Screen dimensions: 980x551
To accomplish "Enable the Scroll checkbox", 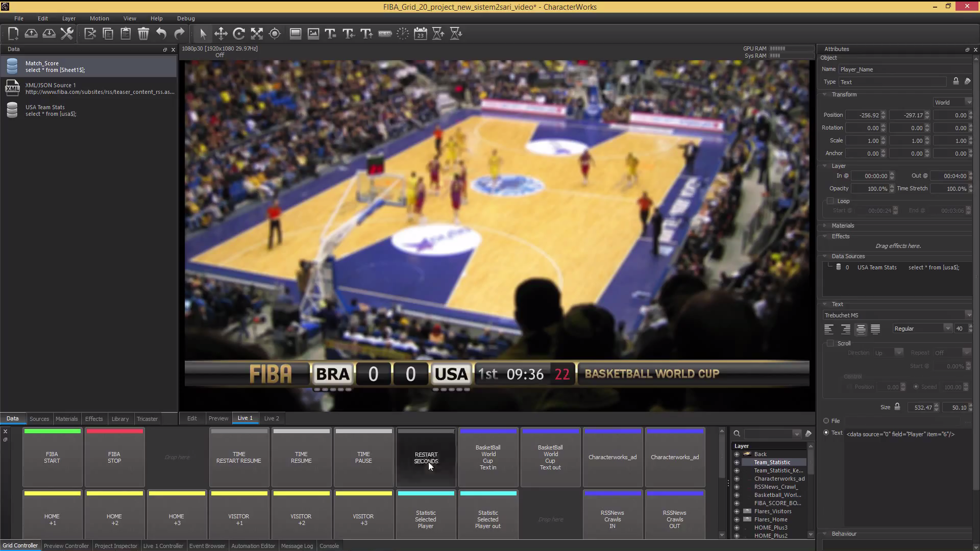I will [830, 343].
